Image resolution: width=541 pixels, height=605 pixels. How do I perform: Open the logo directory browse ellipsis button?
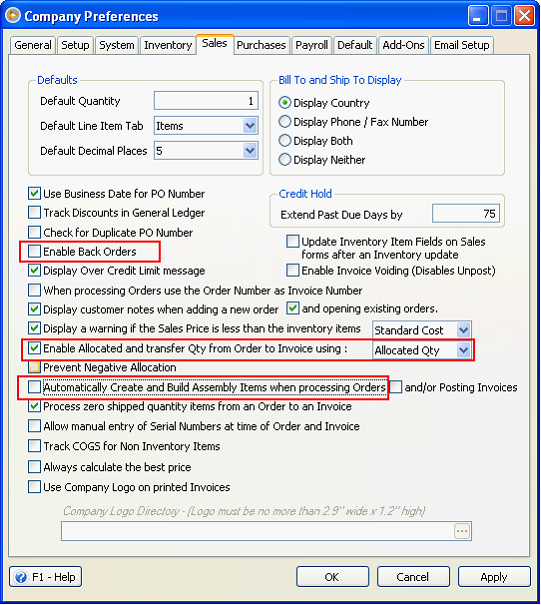(x=462, y=531)
